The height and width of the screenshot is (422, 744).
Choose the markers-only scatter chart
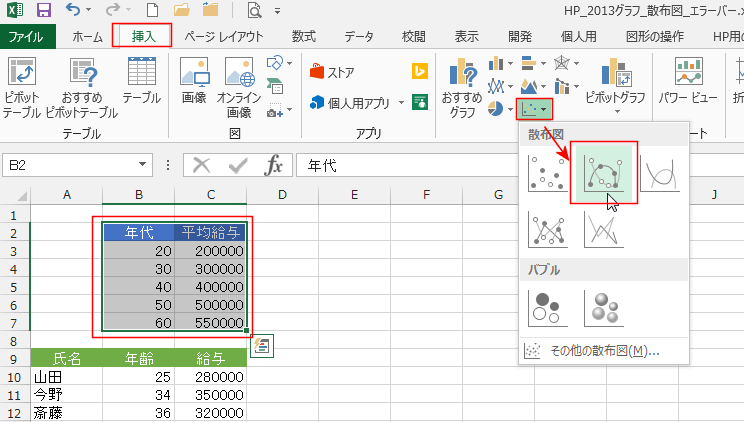[548, 172]
